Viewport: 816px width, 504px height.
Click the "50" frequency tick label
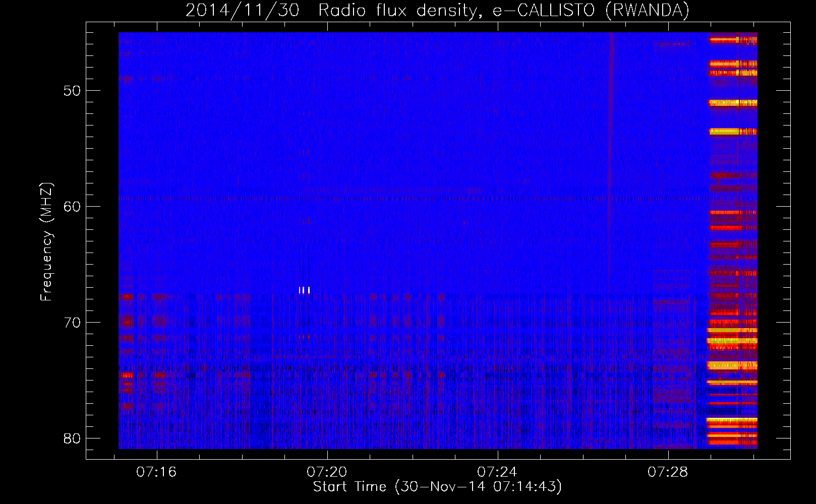click(73, 91)
